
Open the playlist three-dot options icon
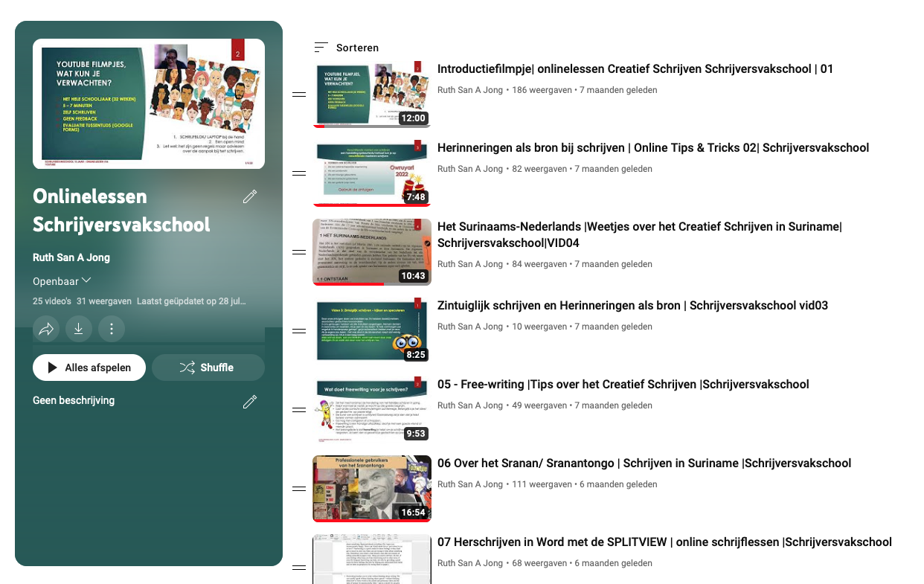[111, 328]
